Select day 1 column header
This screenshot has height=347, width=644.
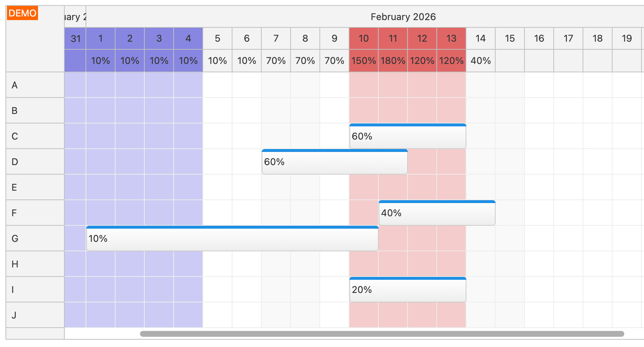(101, 38)
